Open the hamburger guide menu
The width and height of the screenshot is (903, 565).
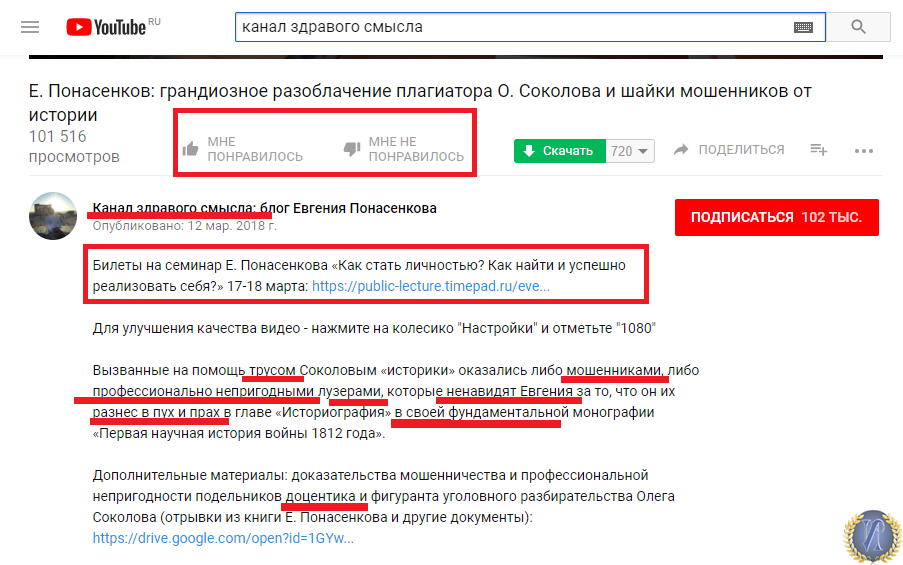click(x=30, y=27)
